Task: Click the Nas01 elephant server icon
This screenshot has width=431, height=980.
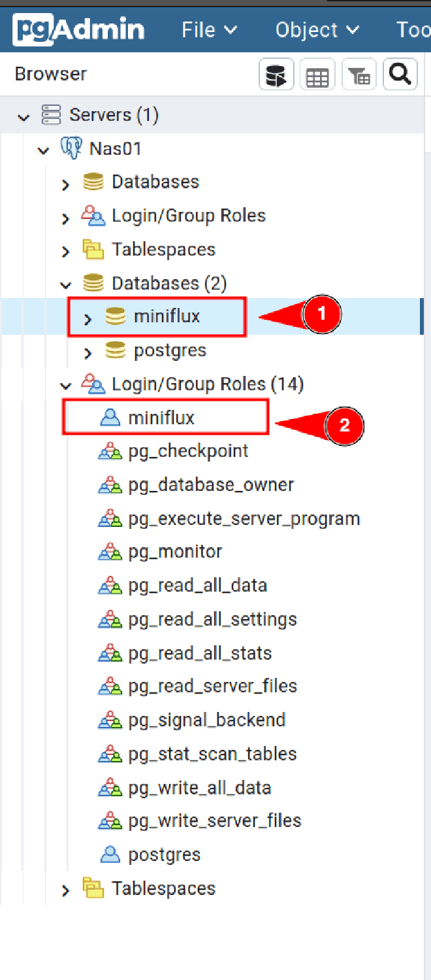Action: [x=71, y=148]
